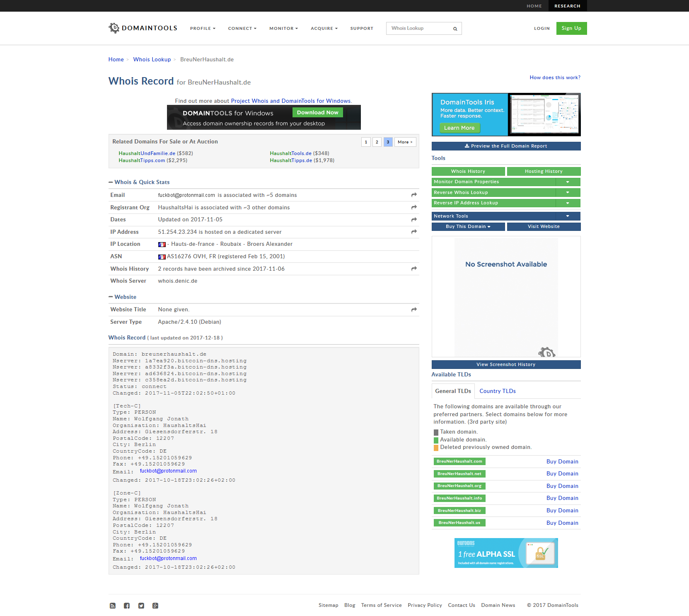This screenshot has height=616, width=689.
Task: Open the Monitor menu
Action: coord(283,29)
